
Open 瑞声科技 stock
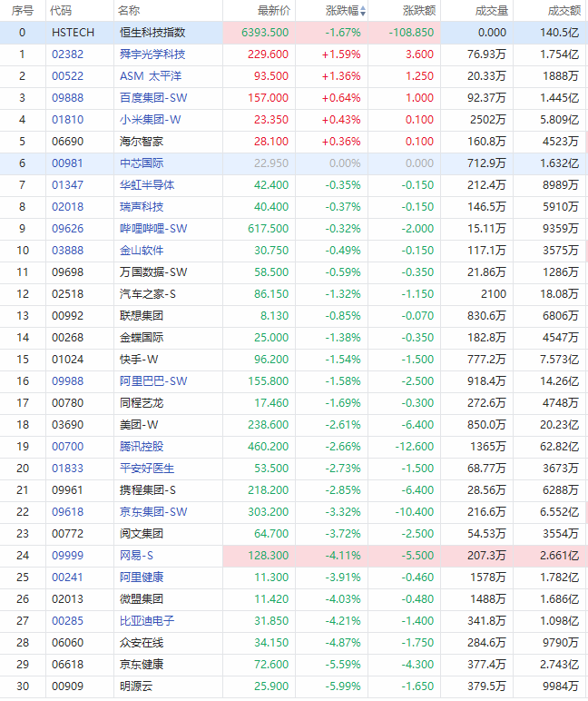click(142, 206)
